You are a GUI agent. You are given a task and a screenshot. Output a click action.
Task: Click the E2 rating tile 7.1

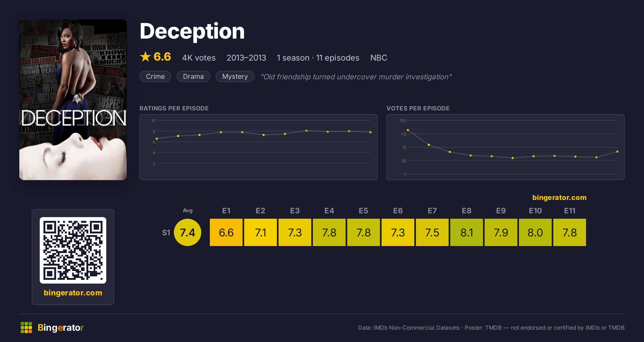coord(261,232)
